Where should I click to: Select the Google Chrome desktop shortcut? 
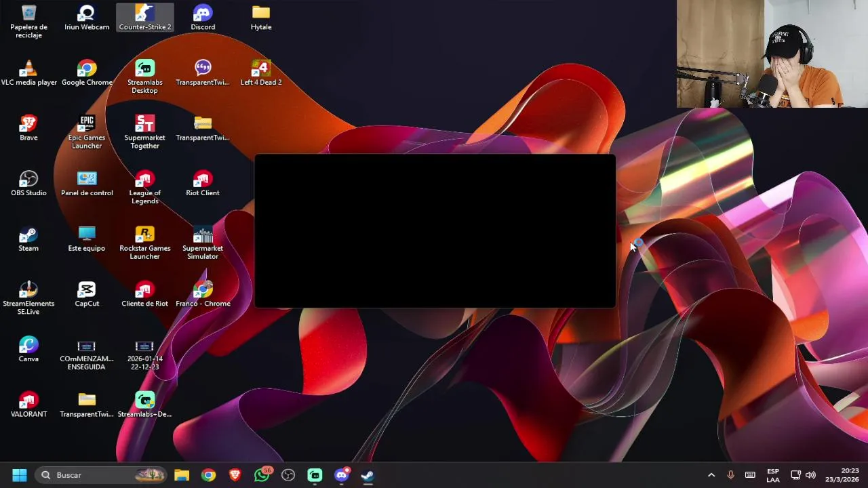point(87,73)
